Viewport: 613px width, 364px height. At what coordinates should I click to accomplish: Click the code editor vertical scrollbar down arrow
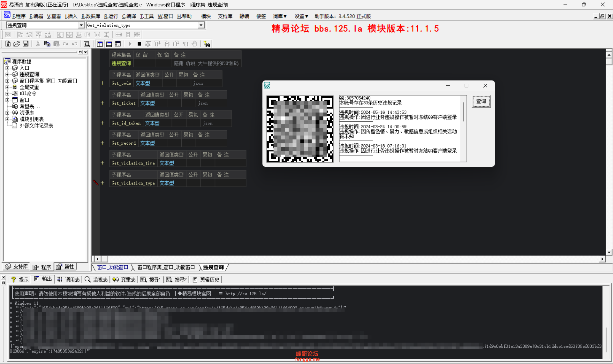click(609, 252)
